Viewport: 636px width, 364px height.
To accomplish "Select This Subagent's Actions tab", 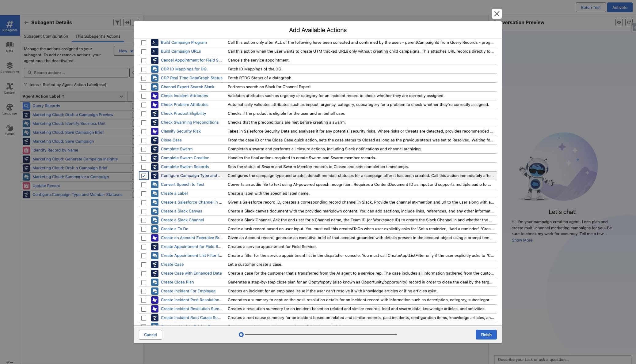I will coord(98,36).
